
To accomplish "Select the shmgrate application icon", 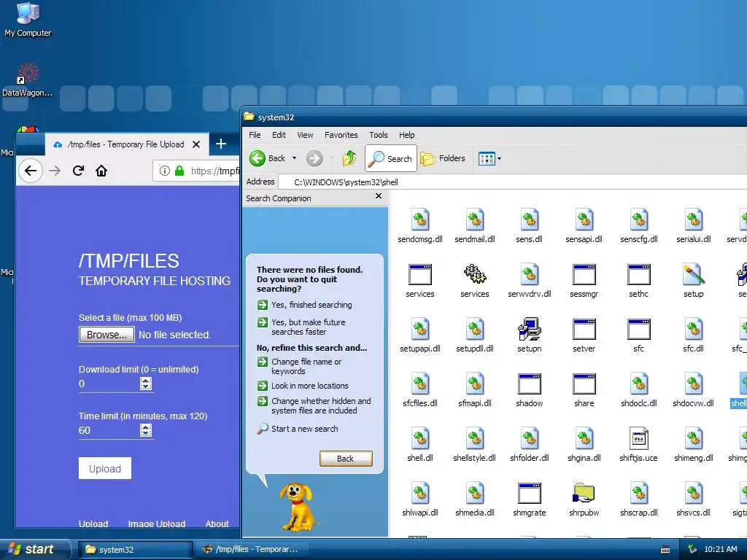I will point(530,499).
